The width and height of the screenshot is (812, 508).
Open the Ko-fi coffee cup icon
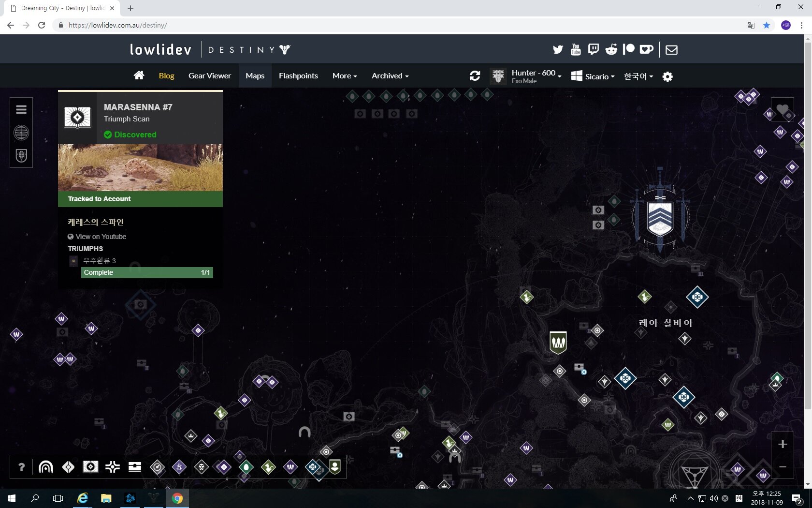coord(646,49)
